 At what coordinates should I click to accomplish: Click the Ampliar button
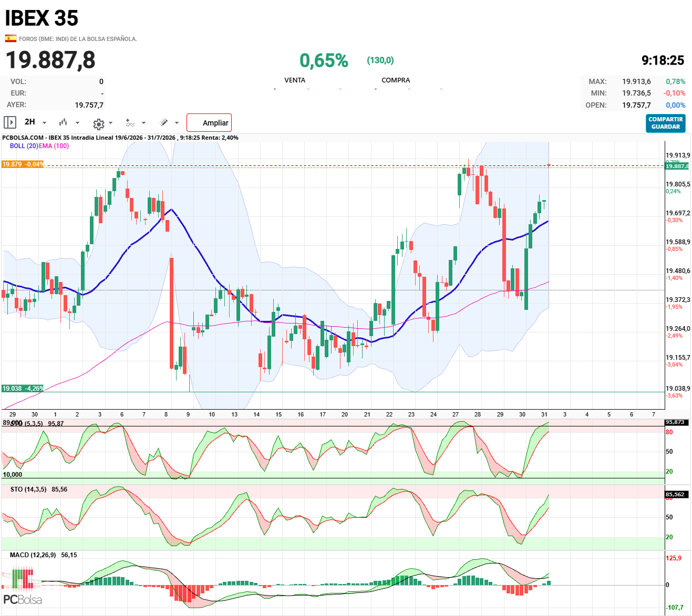click(209, 123)
